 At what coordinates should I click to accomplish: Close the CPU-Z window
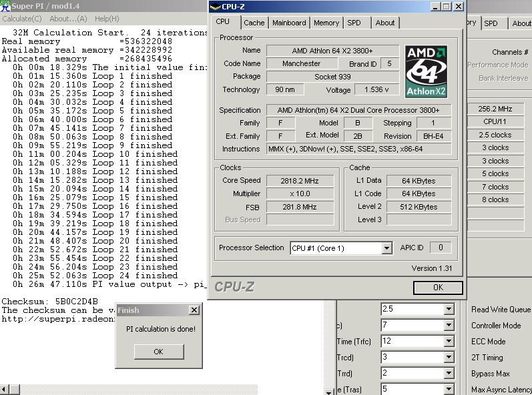458,7
